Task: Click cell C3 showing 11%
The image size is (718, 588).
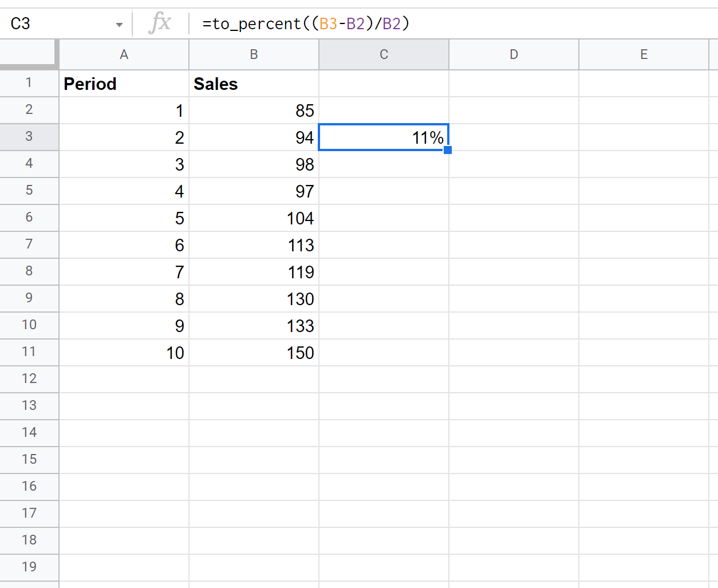Action: [x=384, y=137]
